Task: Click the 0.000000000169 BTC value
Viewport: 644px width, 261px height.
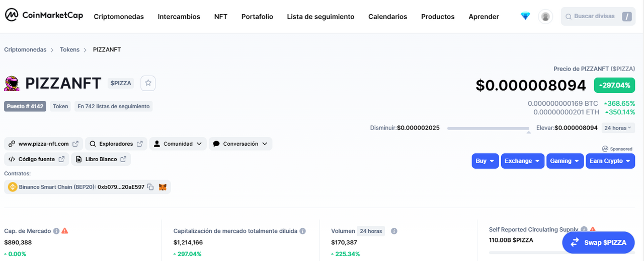Action: click(563, 103)
